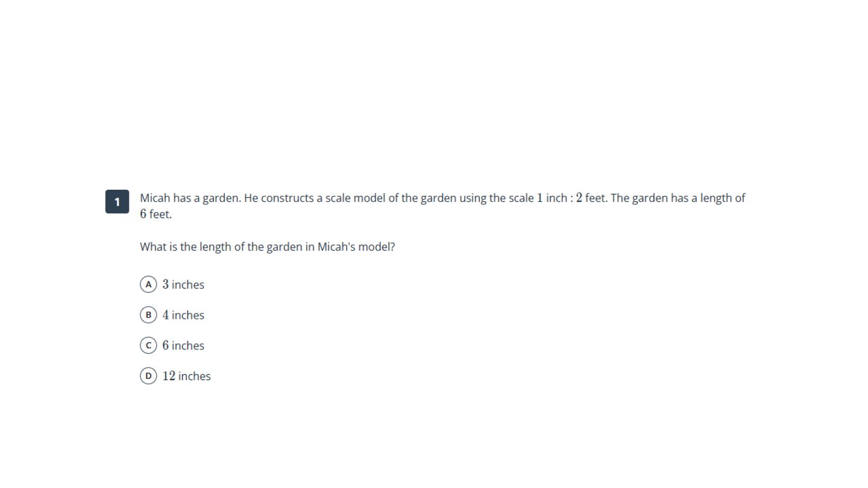The width and height of the screenshot is (868, 488).
Task: Select answer choice B radio circle
Action: [148, 315]
